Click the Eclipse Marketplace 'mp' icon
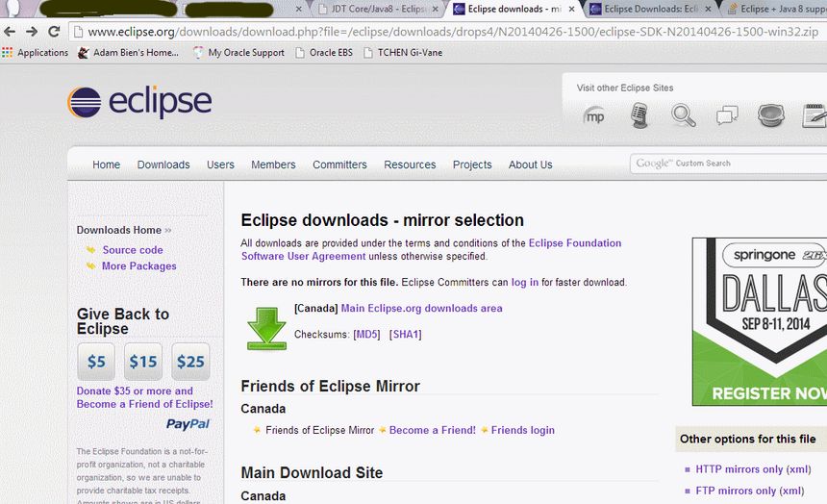Image resolution: width=827 pixels, height=504 pixels. pyautogui.click(x=596, y=116)
